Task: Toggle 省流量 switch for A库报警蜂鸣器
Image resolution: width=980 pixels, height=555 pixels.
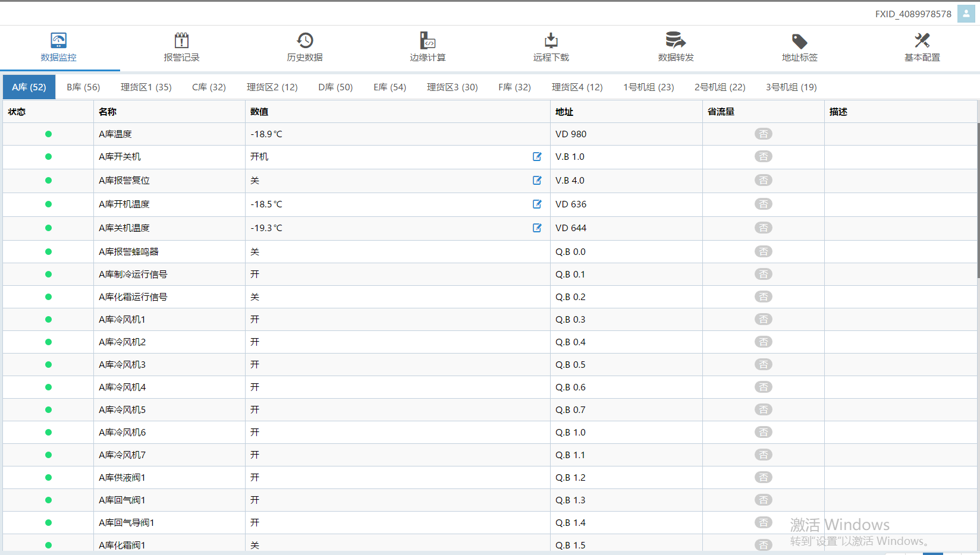Action: 763,252
